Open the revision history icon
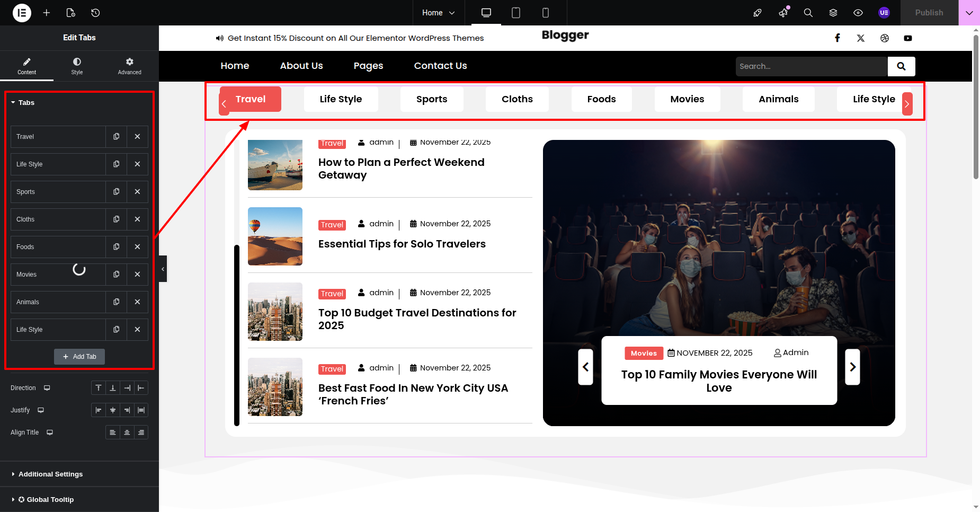 coord(95,13)
